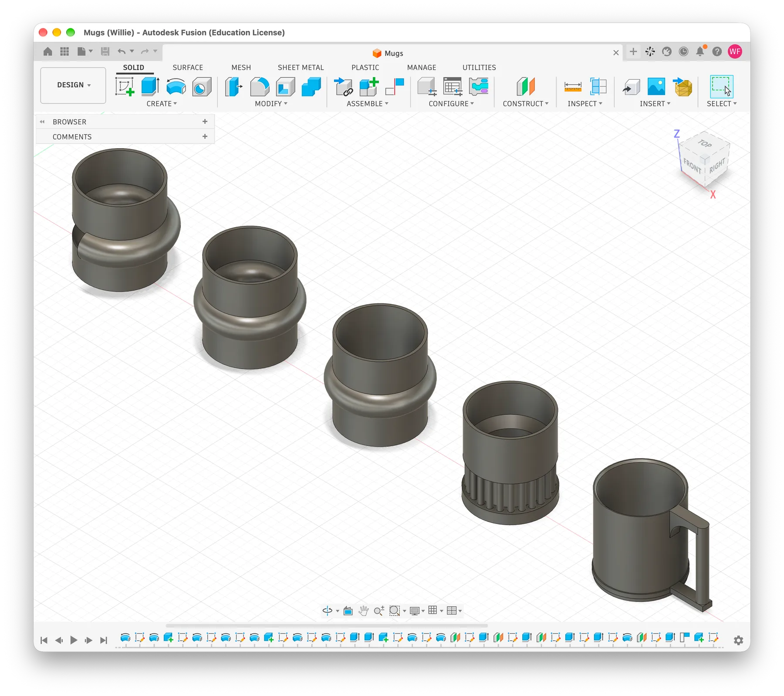Open the DESIGN workspace dropdown
This screenshot has width=784, height=696.
click(73, 85)
